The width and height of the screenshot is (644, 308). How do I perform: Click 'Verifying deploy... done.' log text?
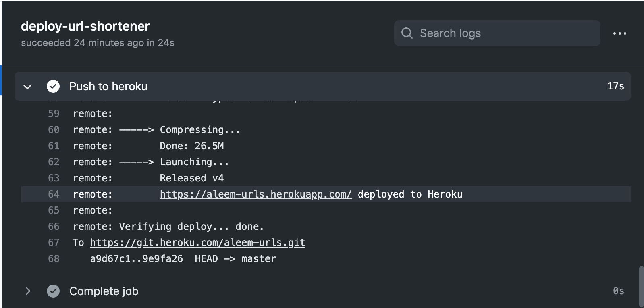click(x=191, y=227)
